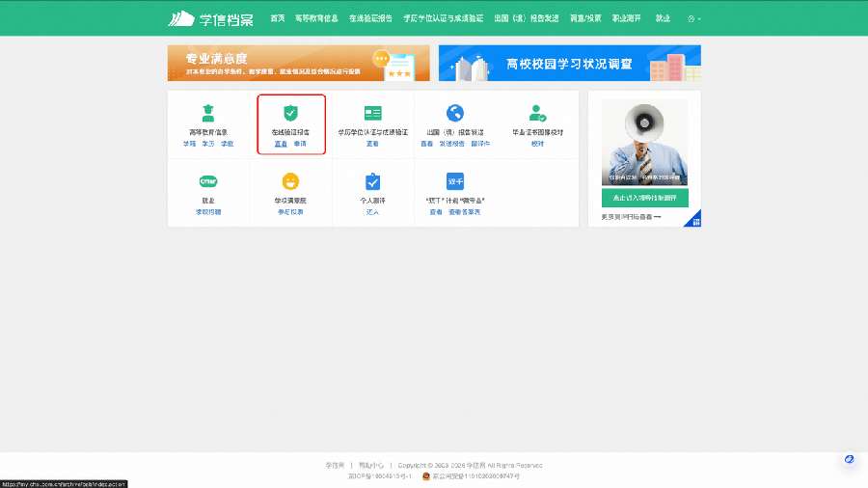
Task: Click 校对 under 毕业证书图像校对 card
Action: coord(537,144)
